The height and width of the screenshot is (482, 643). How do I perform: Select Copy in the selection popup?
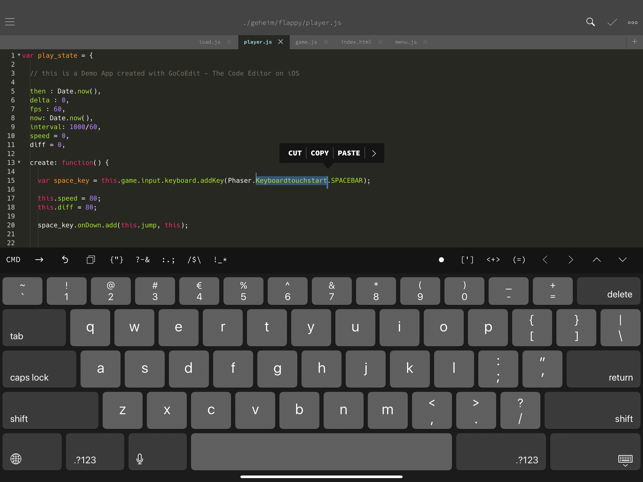(319, 154)
